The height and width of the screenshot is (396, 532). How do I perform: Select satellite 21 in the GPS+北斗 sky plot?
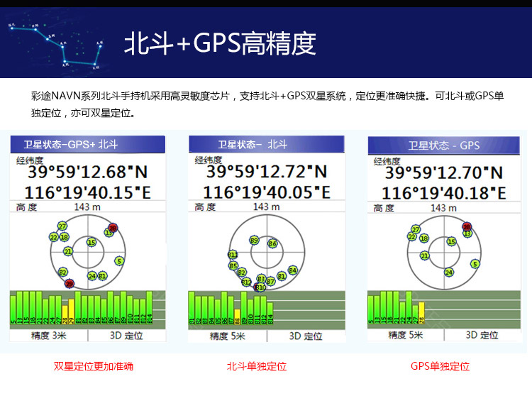[x=68, y=251]
